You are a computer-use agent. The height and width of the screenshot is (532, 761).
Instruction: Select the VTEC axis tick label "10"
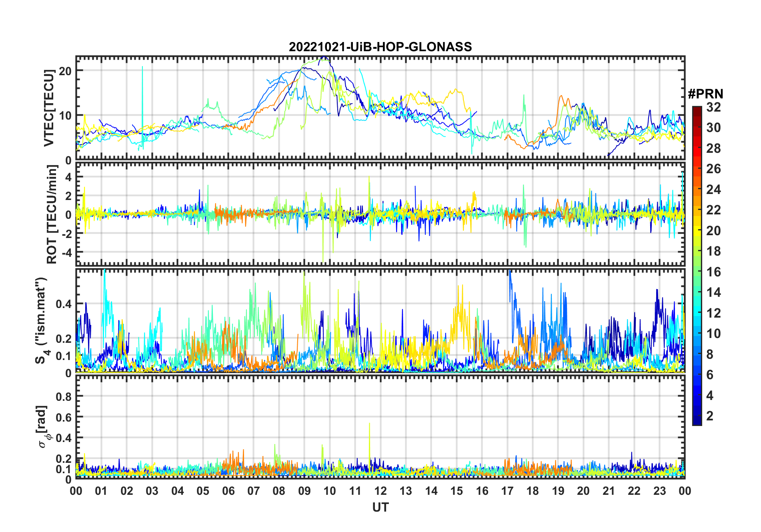pyautogui.click(x=65, y=116)
